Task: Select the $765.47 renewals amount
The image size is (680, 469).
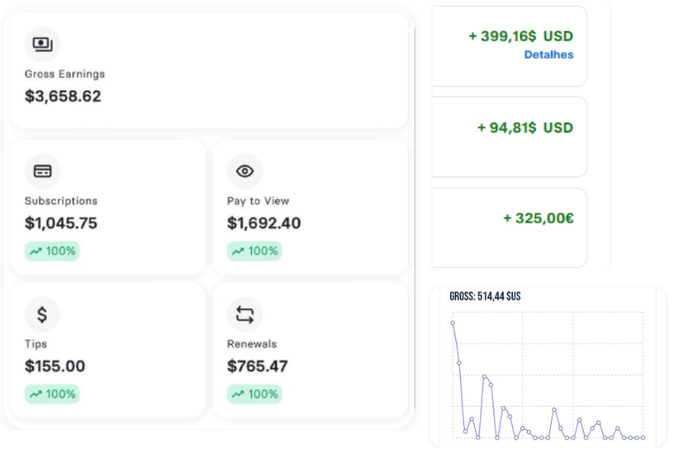Action: click(257, 366)
